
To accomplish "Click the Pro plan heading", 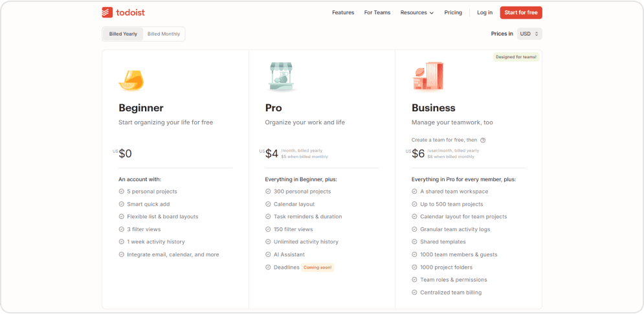I will point(274,108).
